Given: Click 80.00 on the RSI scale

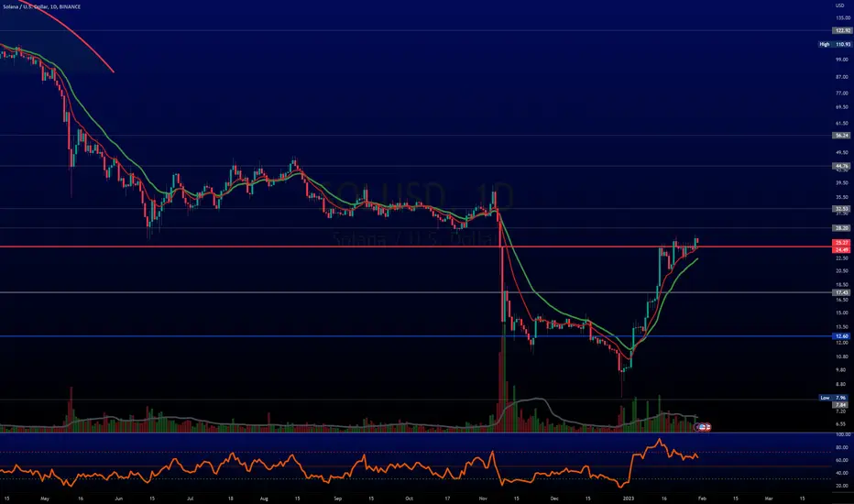Looking at the screenshot, I should click(x=843, y=447).
